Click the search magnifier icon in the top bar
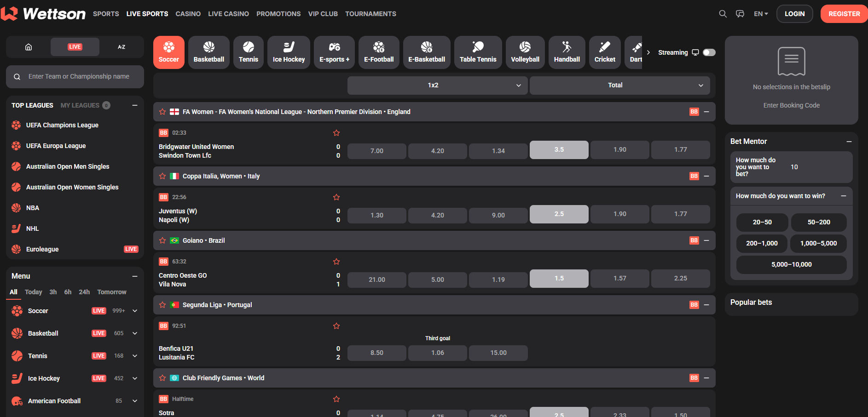 [x=723, y=14]
